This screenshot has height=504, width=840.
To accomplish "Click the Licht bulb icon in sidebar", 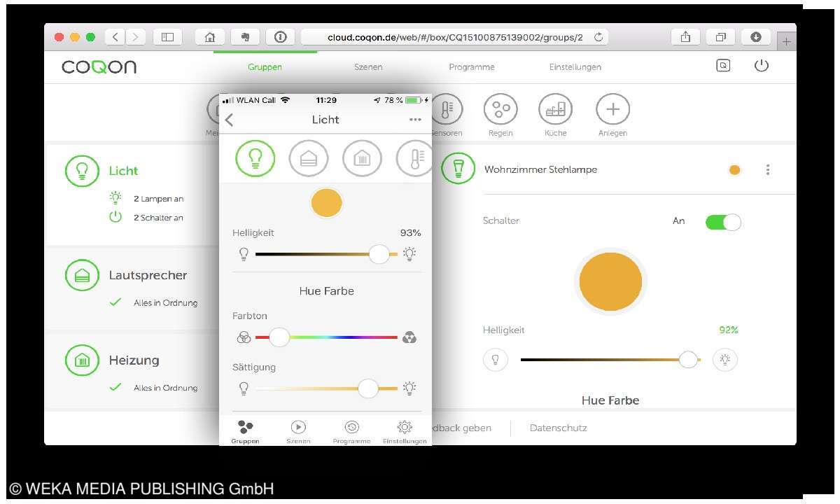I will 82,171.
